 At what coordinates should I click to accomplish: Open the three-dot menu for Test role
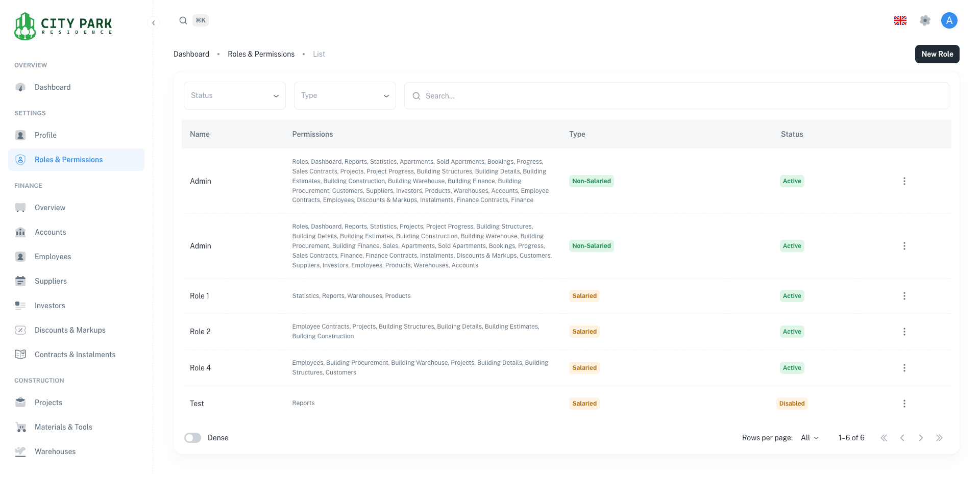(904, 404)
